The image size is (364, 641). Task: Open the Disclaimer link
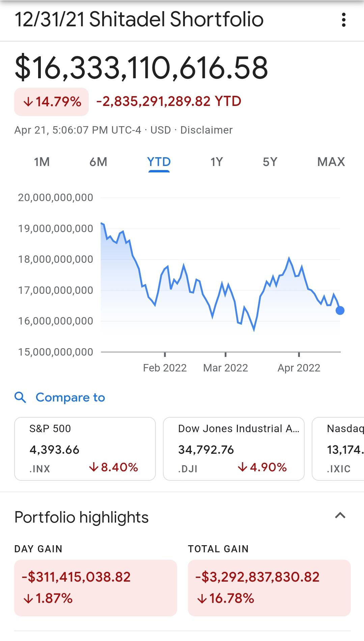click(206, 130)
